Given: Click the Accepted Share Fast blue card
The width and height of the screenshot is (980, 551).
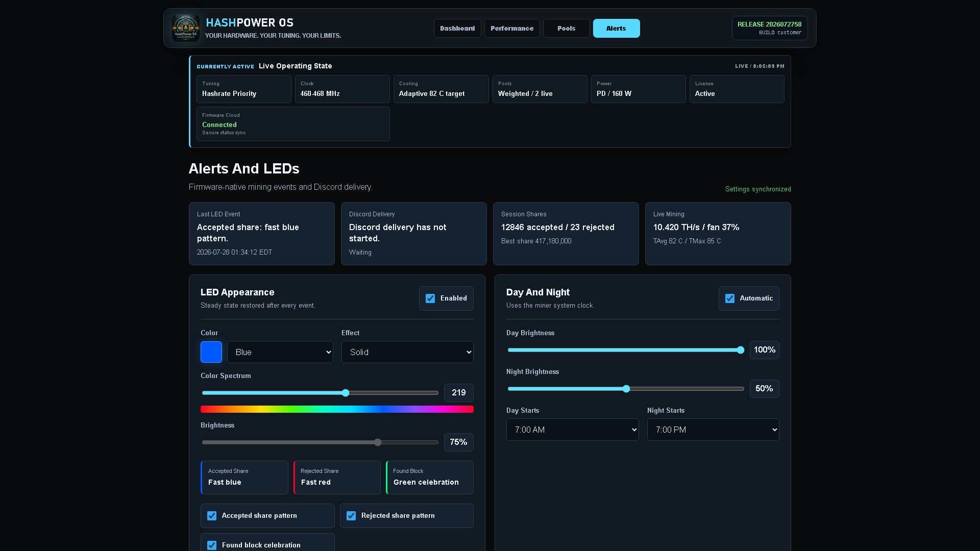Looking at the screenshot, I should tap(244, 478).
